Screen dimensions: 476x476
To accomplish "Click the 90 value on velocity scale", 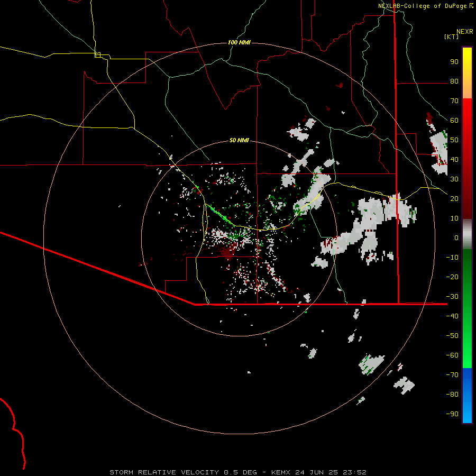I will (x=454, y=62).
